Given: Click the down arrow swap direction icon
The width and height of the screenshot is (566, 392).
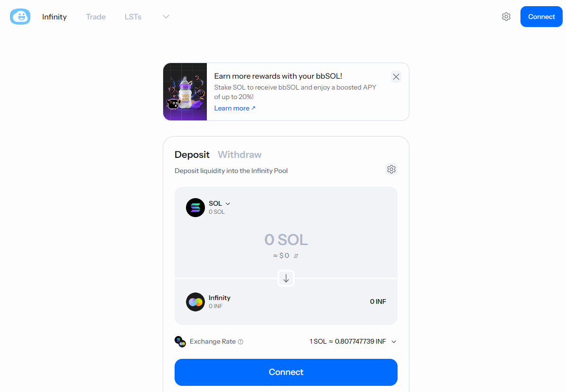Looking at the screenshot, I should pos(286,278).
